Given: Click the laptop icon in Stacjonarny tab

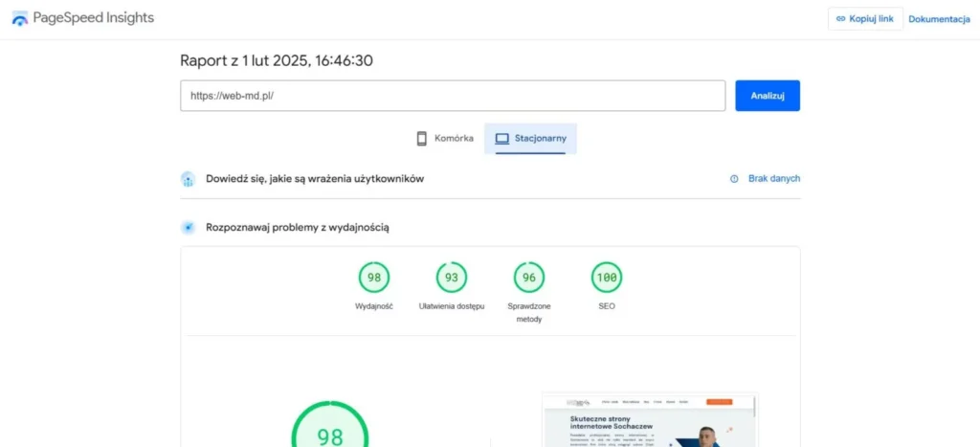Looking at the screenshot, I should (501, 139).
